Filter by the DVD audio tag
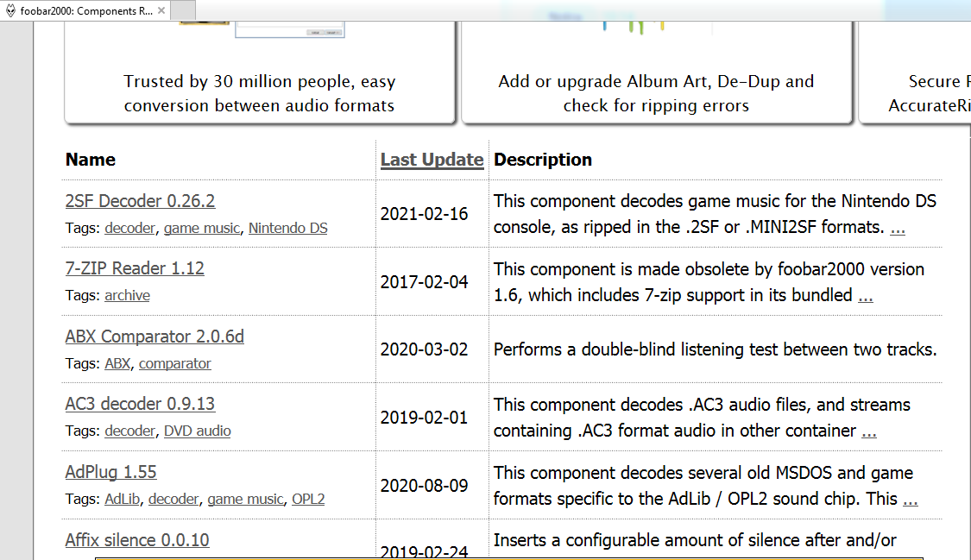This screenshot has width=971, height=560. pyautogui.click(x=197, y=431)
